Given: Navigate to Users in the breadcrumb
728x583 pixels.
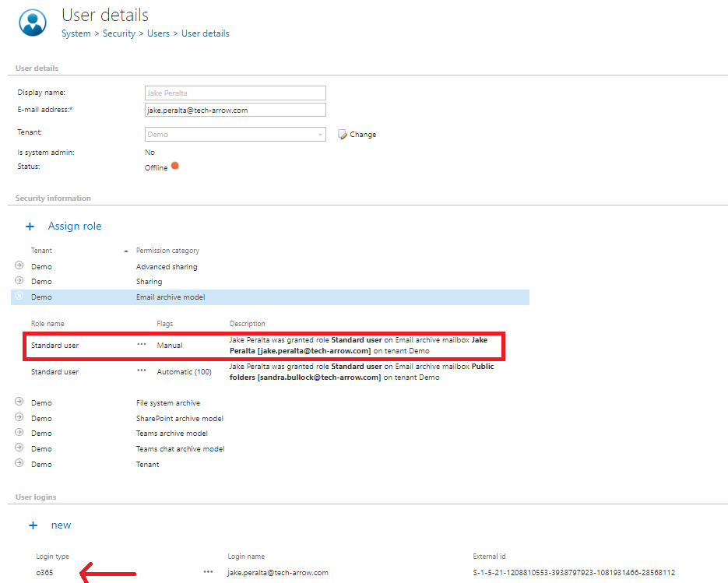Looking at the screenshot, I should 158,33.
